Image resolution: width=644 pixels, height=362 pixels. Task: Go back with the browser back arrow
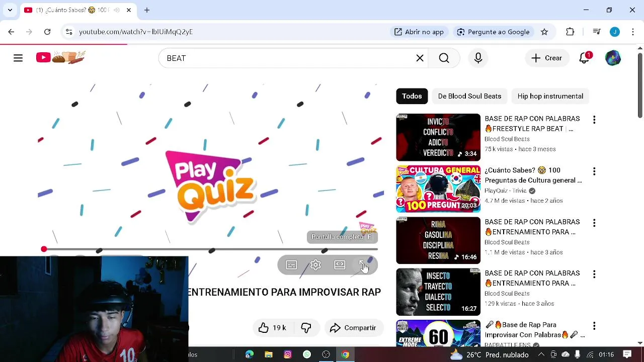click(11, 32)
